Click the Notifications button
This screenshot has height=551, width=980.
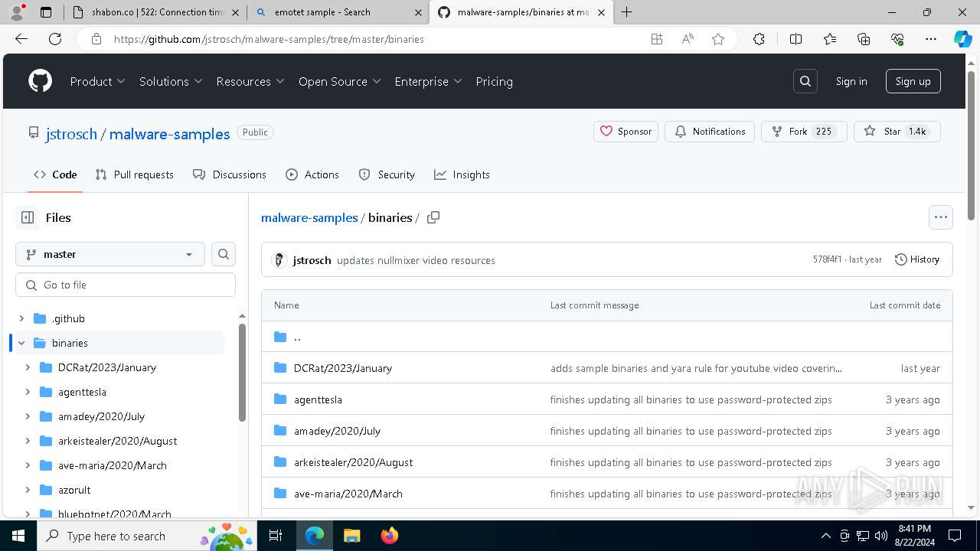709,132
